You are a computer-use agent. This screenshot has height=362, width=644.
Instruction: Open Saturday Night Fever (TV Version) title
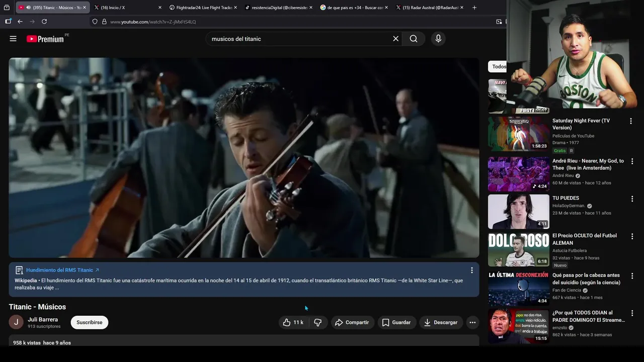pos(581,124)
